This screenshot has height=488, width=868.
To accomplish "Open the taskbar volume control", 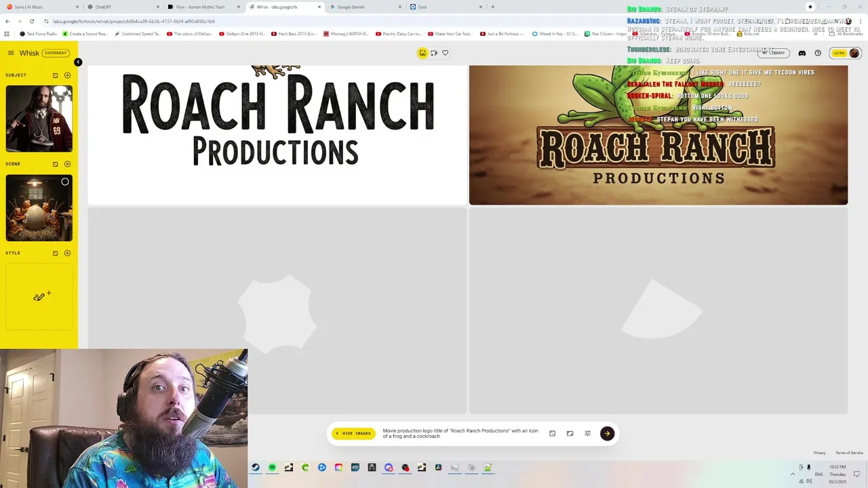I will (809, 481).
